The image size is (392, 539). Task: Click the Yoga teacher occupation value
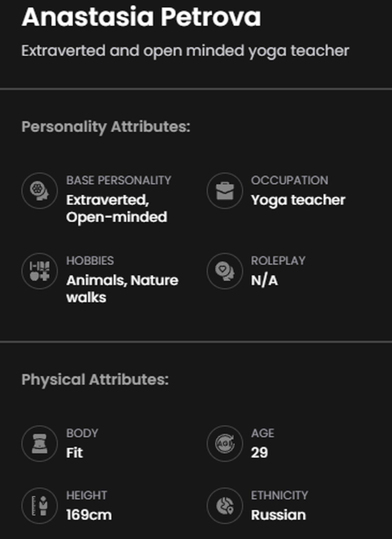click(x=298, y=200)
